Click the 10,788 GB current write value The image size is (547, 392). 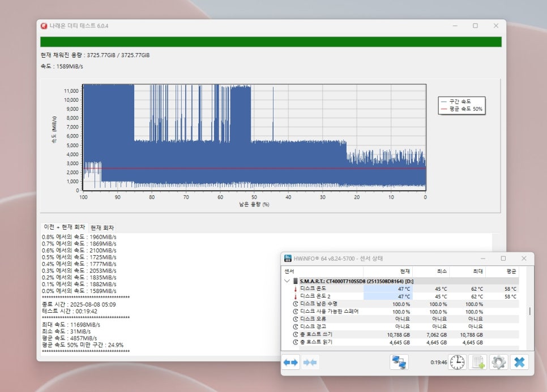coord(399,335)
